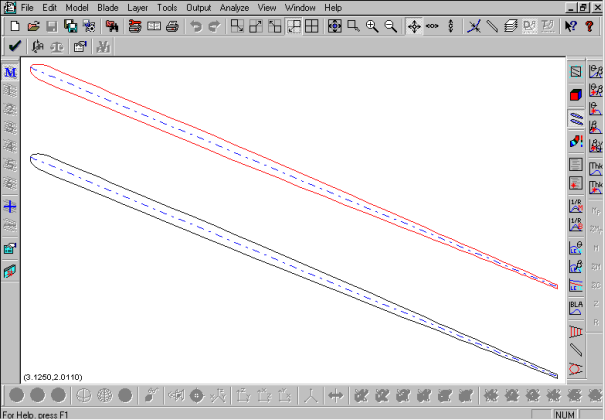Click the diagonal line tool in top toolbar

point(492,26)
